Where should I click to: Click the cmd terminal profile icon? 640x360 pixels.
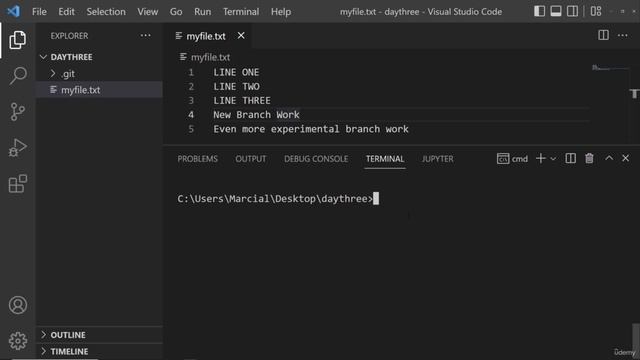[503, 158]
